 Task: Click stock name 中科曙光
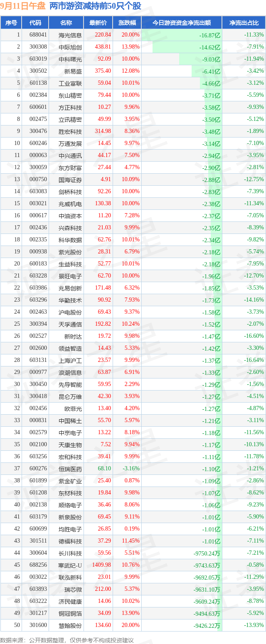71,59
